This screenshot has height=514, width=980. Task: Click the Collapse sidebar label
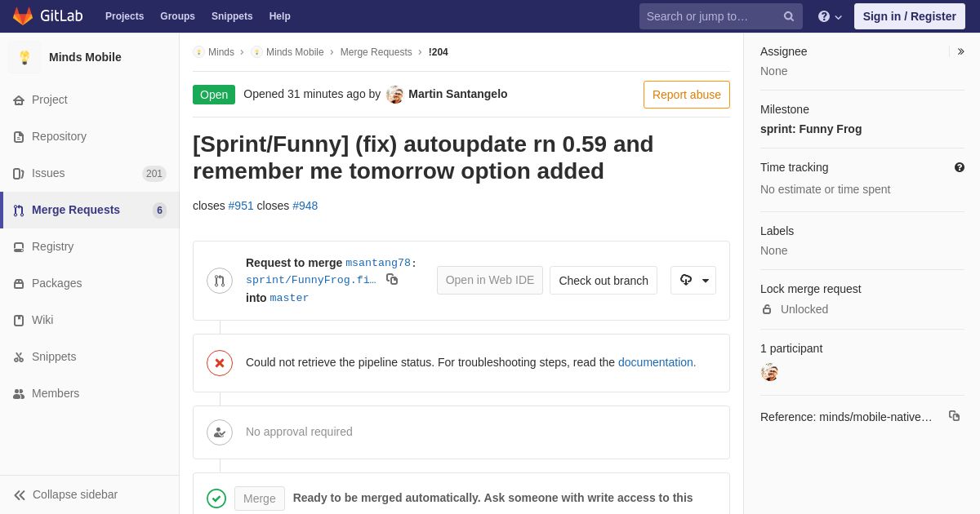click(x=75, y=494)
